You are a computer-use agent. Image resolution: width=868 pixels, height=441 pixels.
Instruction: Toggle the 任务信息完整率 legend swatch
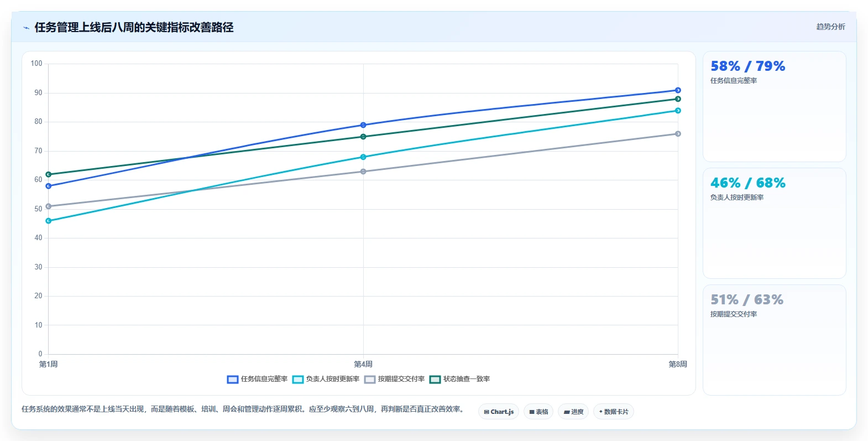tap(233, 379)
